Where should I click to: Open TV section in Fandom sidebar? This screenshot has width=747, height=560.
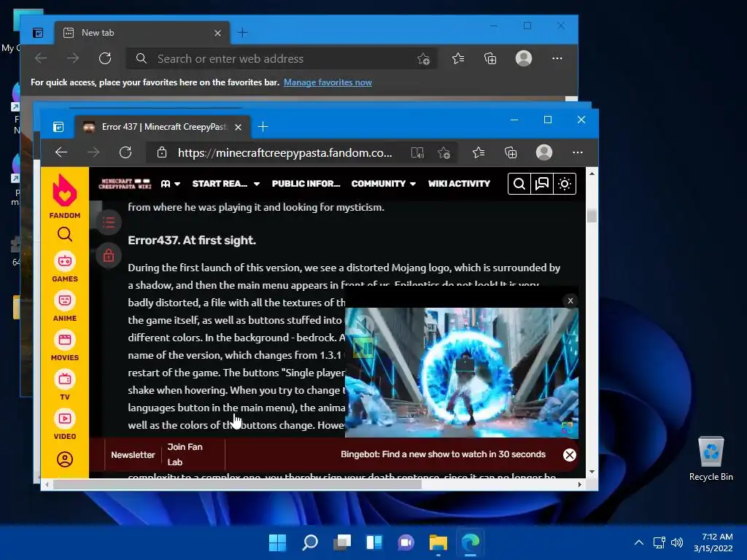coord(65,385)
